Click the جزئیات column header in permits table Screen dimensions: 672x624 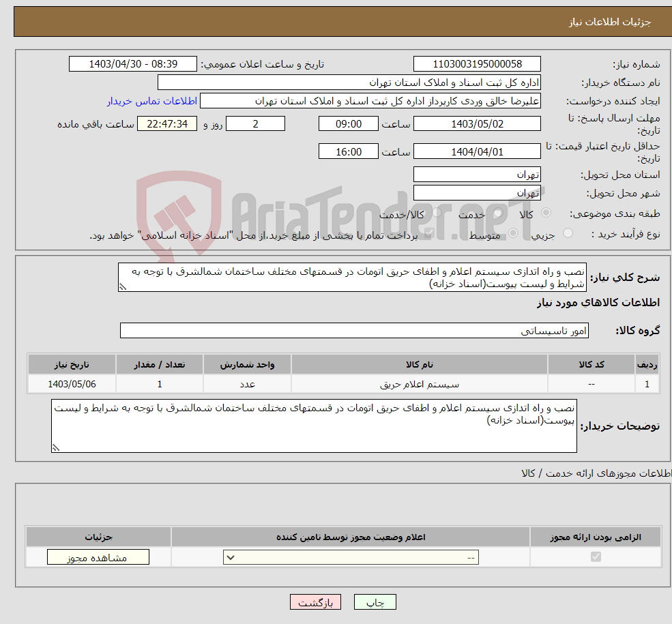[98, 537]
